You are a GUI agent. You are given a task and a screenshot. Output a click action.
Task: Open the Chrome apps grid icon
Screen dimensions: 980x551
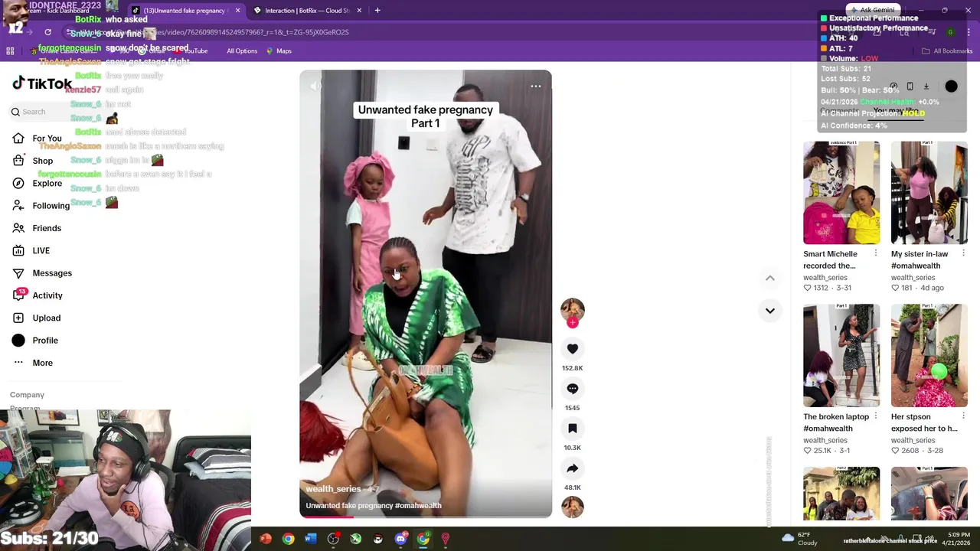tap(10, 51)
